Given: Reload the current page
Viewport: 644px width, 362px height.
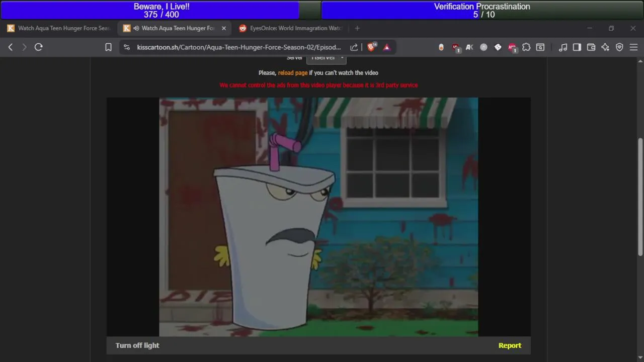Looking at the screenshot, I should pyautogui.click(x=38, y=47).
